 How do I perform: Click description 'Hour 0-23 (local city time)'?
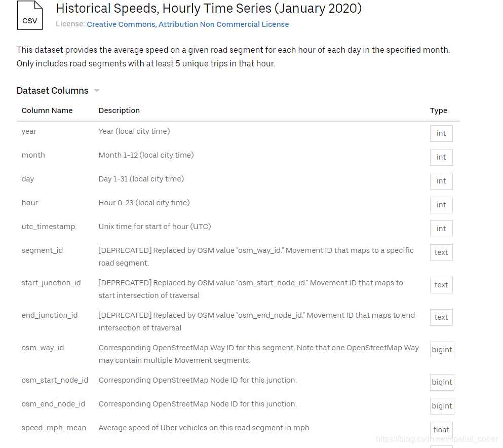tap(144, 203)
